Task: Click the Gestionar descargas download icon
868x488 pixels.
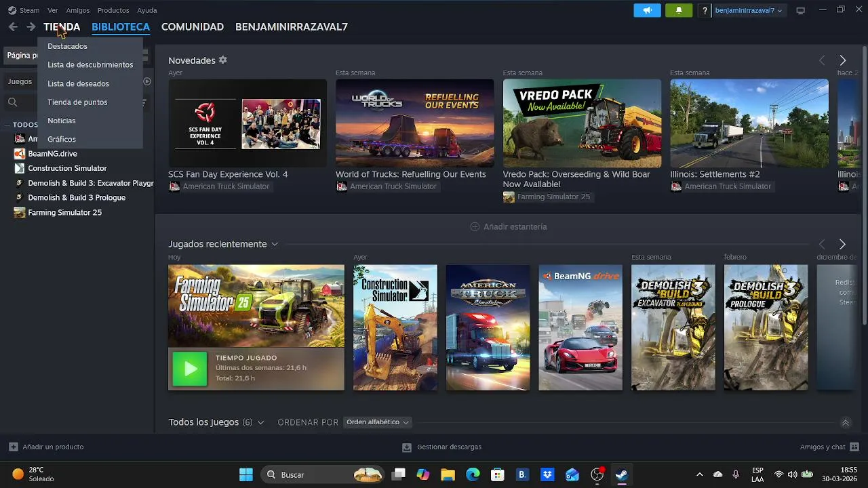Action: 407,447
